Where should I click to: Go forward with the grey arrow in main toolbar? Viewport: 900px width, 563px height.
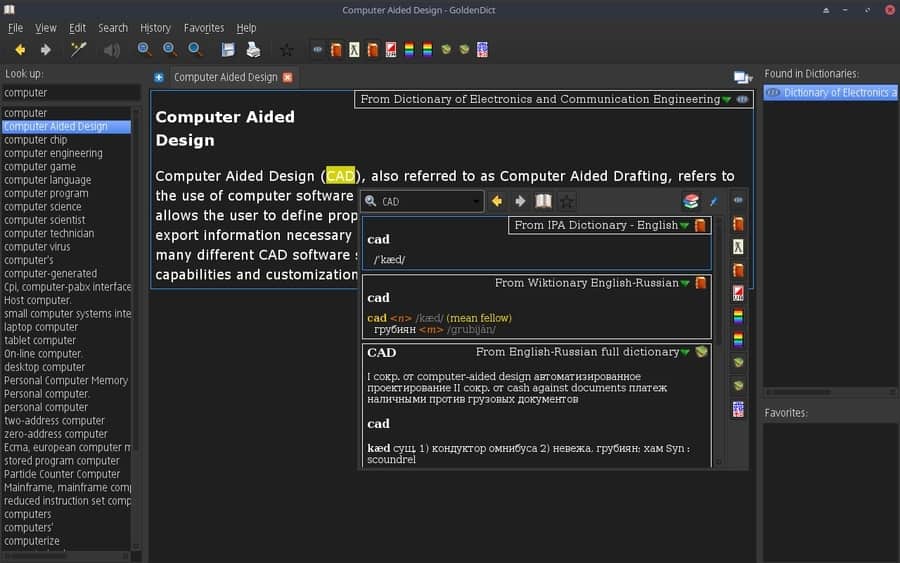tap(45, 50)
